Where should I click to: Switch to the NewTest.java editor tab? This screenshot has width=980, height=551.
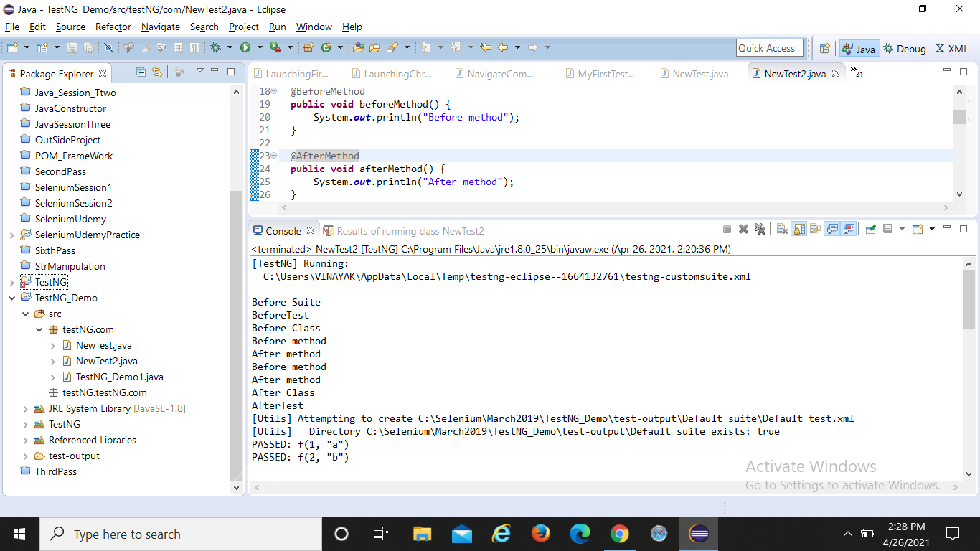[693, 74]
